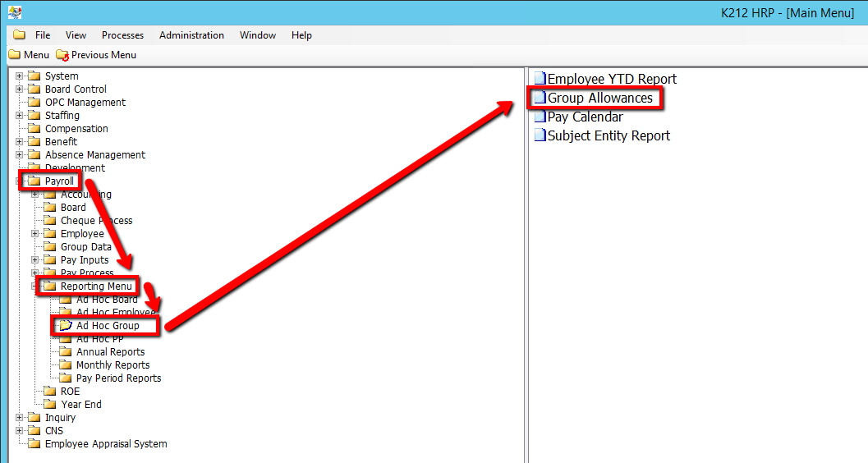
Task: Open the Processes menu
Action: pos(122,35)
